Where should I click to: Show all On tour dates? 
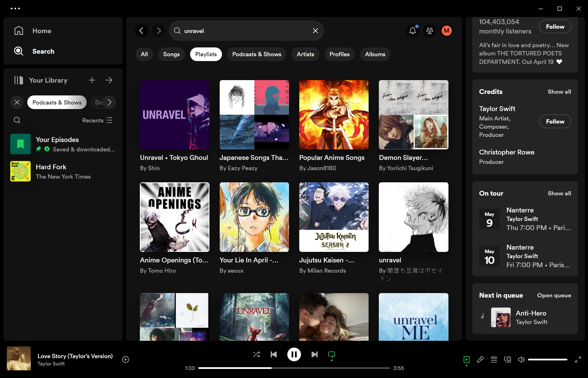coord(559,193)
